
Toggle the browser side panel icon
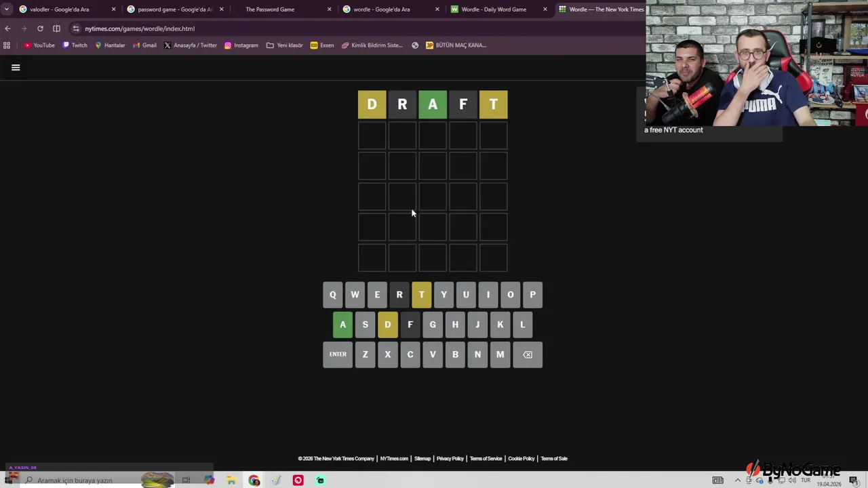[56, 28]
